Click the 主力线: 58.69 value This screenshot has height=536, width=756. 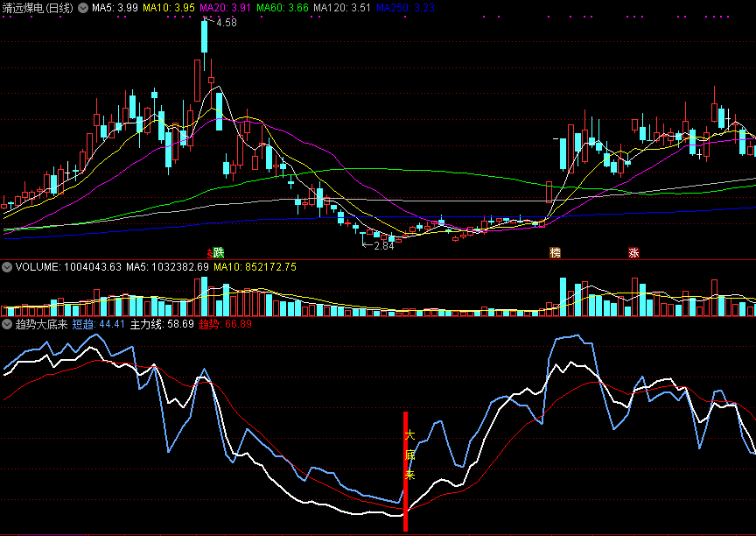pyautogui.click(x=162, y=324)
